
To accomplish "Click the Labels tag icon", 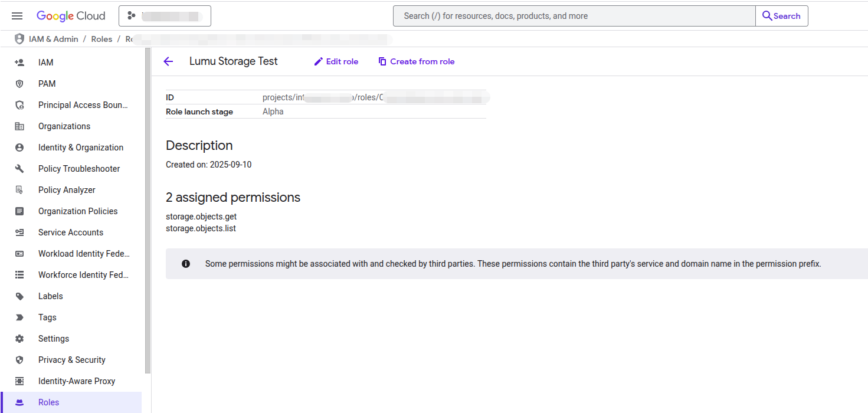I will (19, 296).
